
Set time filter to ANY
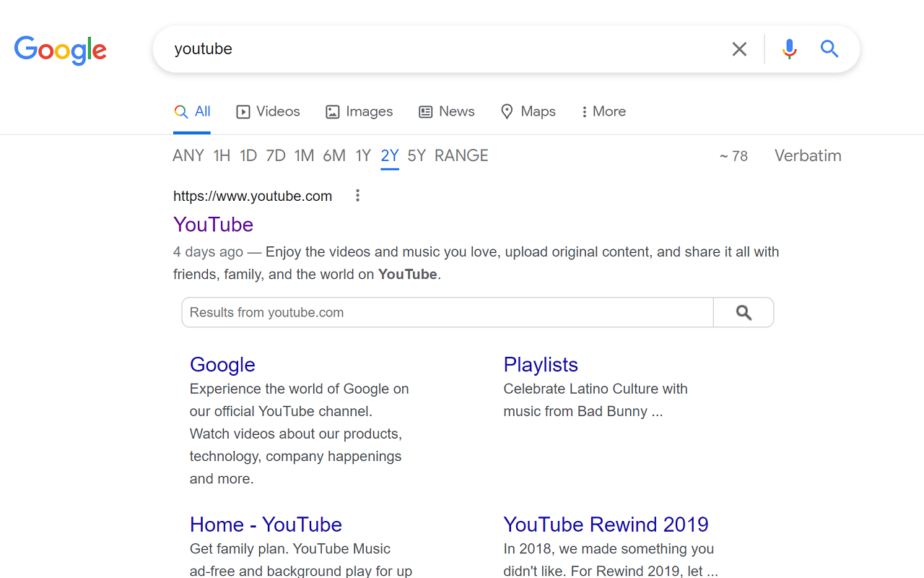188,155
